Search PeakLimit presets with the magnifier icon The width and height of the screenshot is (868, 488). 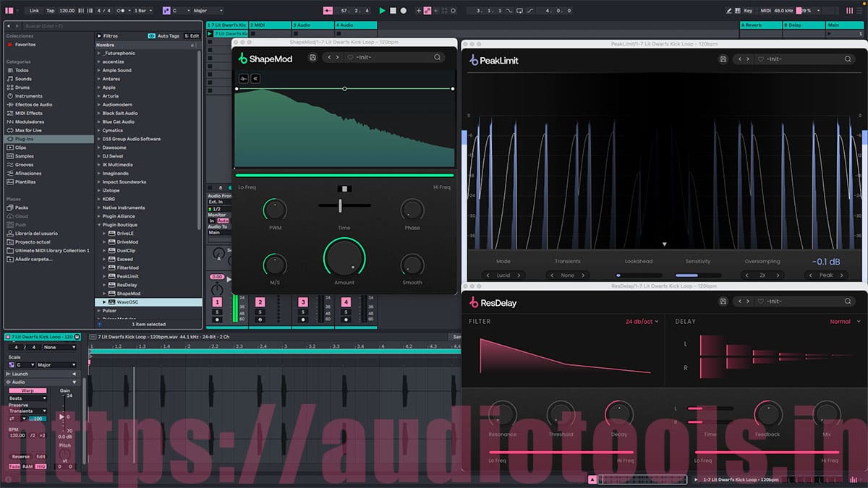[x=848, y=59]
